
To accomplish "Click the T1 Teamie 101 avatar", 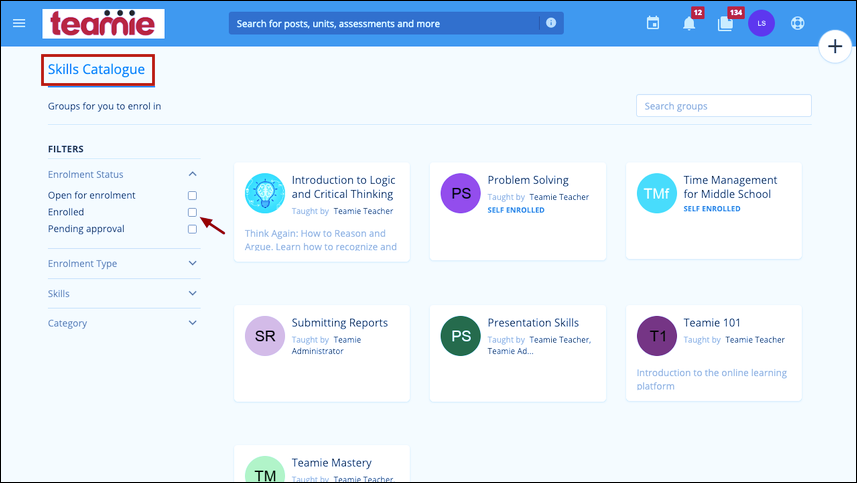I will tap(656, 335).
